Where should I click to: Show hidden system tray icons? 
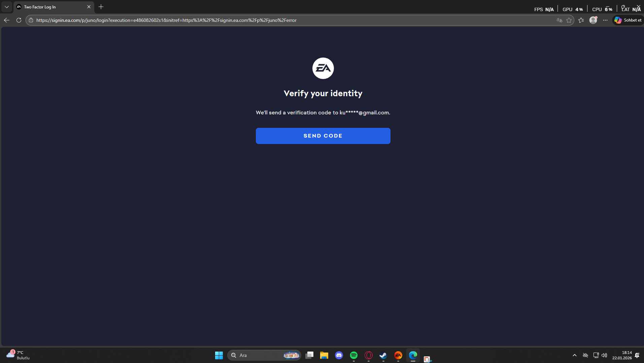(x=575, y=355)
